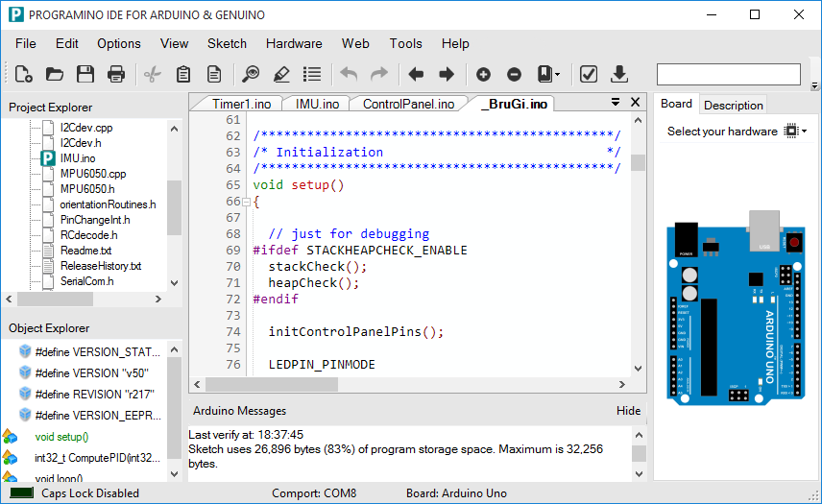
Task: Expand the toolbar overflow arrow
Action: point(814,84)
